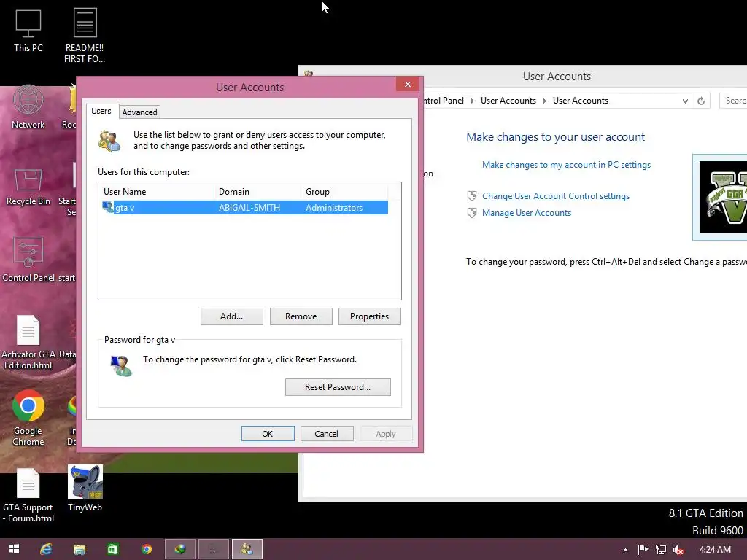Click the Reset Password... button

[338, 387]
